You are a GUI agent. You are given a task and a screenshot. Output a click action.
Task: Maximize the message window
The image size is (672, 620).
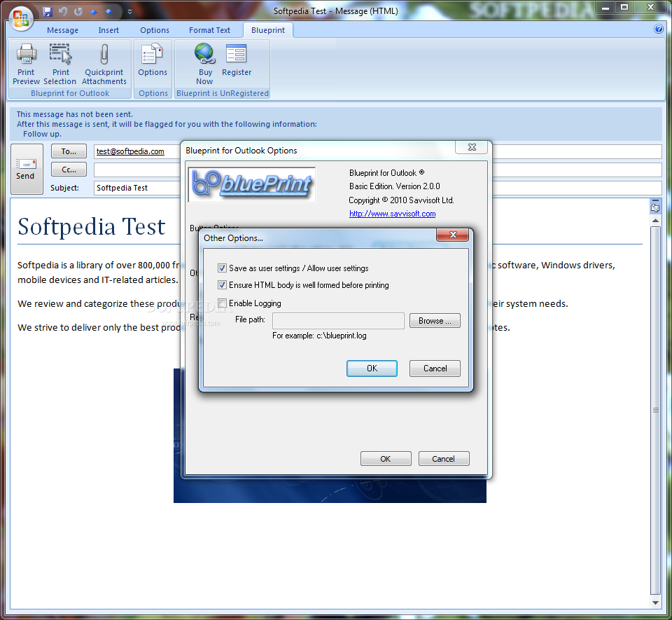tap(624, 8)
